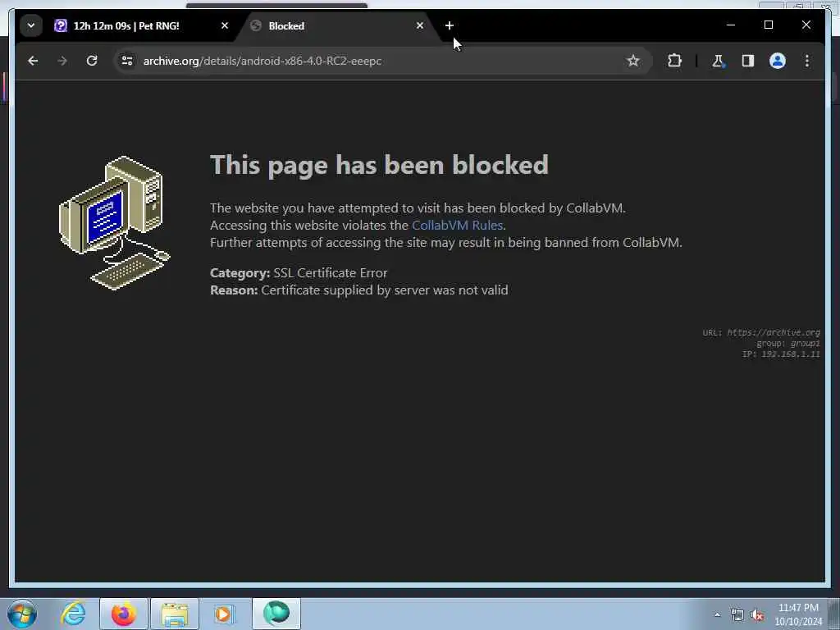Bookmark this page with the star
Viewport: 840px width, 630px height.
(633, 61)
